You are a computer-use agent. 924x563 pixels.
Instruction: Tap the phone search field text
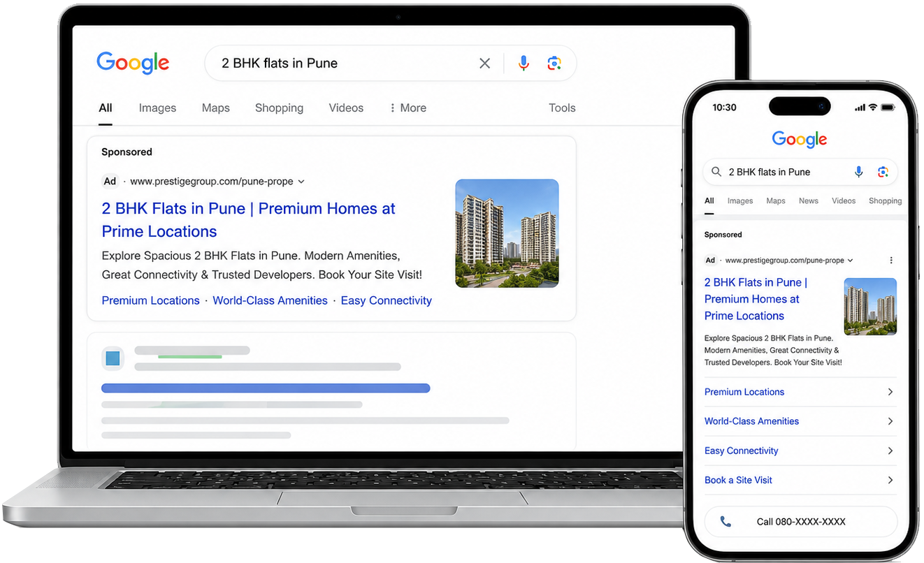[770, 172]
